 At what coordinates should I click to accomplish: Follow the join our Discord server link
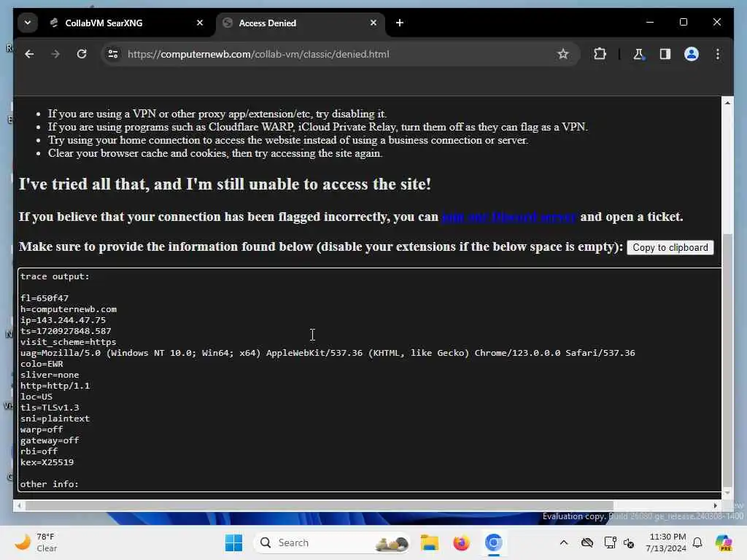508,217
